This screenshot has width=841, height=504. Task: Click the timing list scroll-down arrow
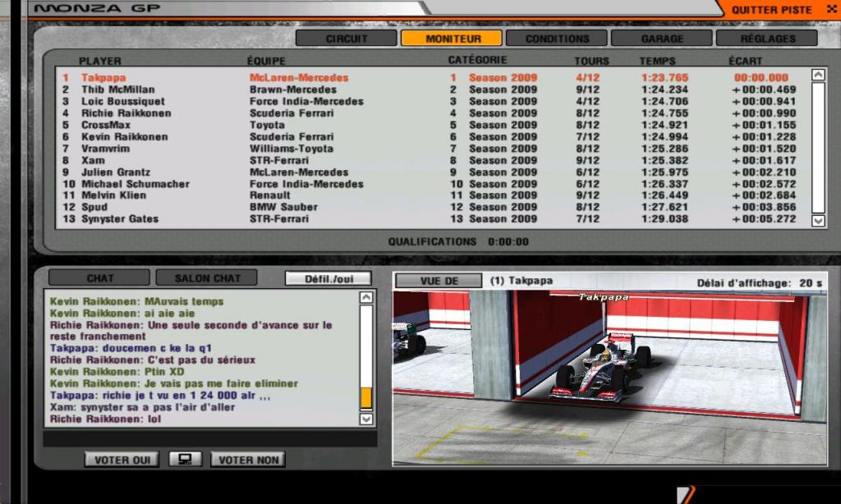(818, 220)
